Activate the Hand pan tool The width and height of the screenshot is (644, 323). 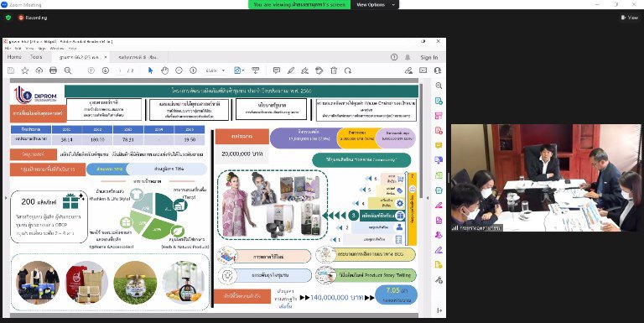(164, 70)
